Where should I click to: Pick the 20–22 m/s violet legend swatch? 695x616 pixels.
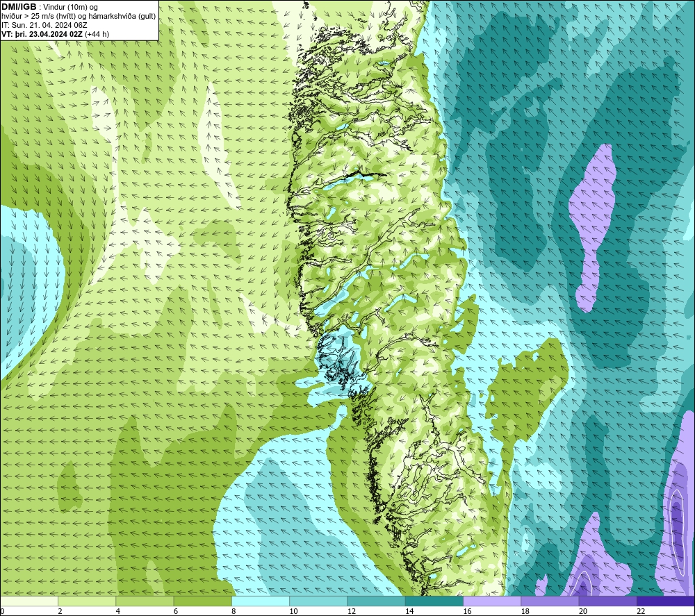pyautogui.click(x=607, y=601)
